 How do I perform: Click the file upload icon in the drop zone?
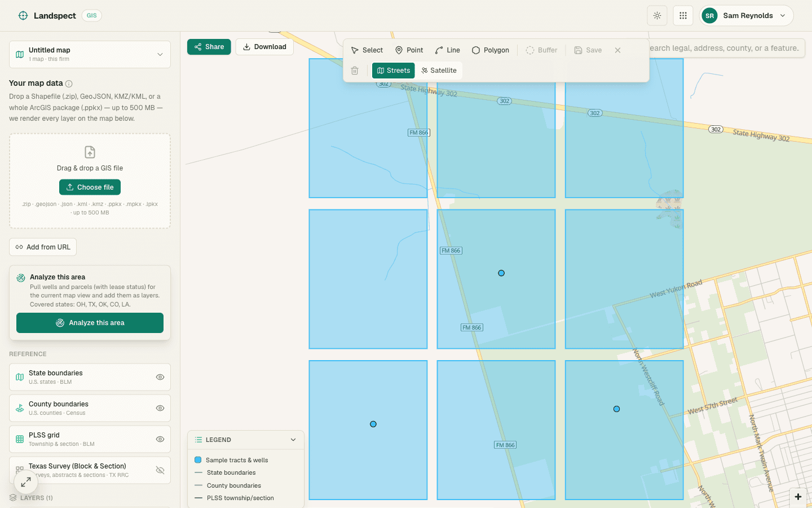(x=90, y=152)
